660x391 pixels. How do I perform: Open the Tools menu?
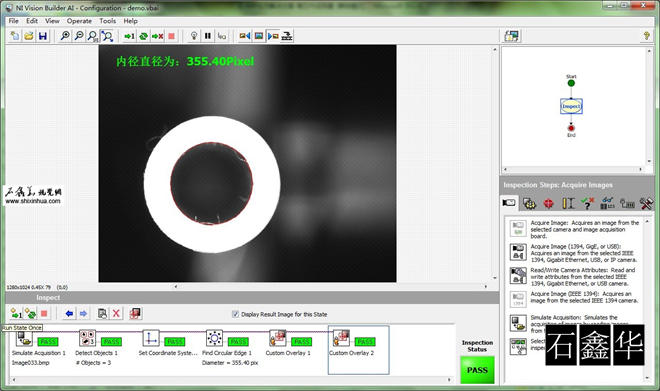107,21
